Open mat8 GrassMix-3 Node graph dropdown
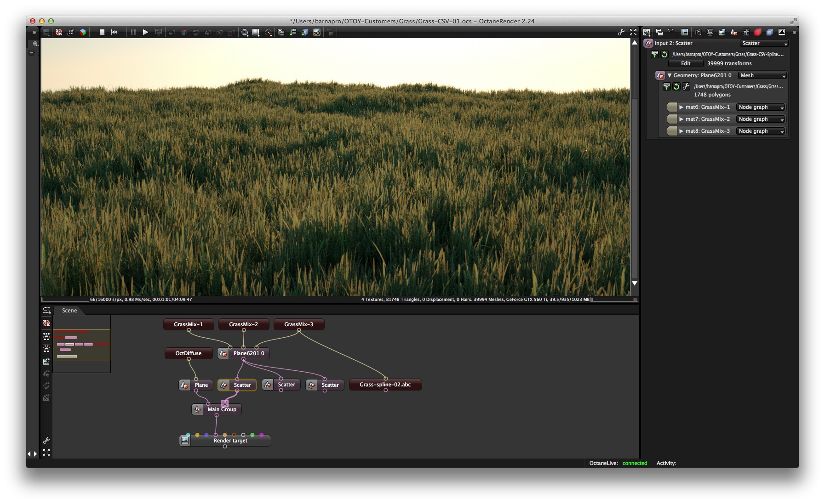This screenshot has height=504, width=825. coord(761,131)
